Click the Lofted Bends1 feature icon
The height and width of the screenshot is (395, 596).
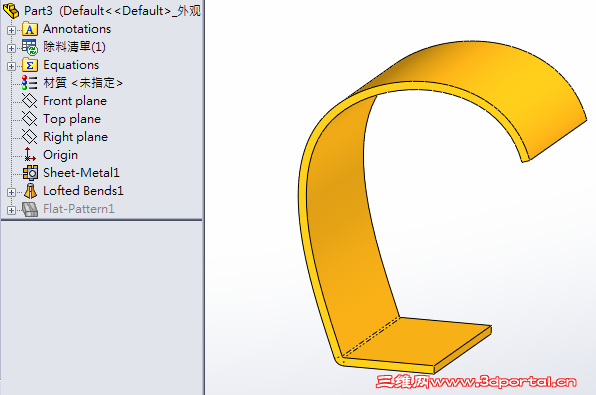pos(30,191)
